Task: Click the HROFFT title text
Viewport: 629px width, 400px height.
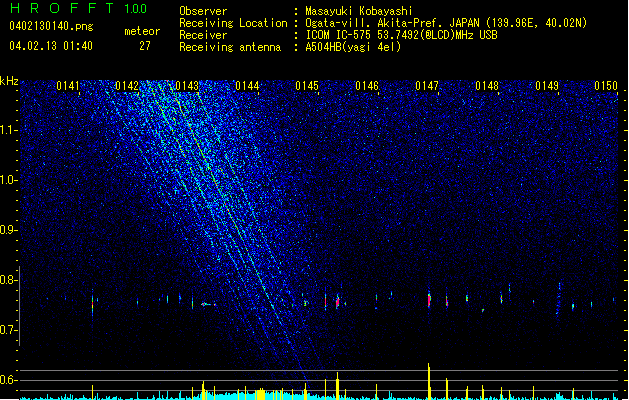Action: 61,8
